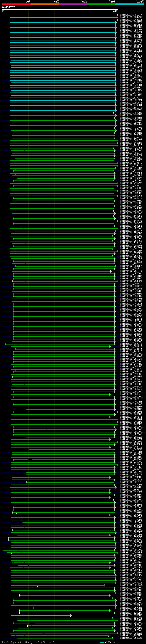Select hit label UniRef100_Q3HRY7

(x=131, y=67)
